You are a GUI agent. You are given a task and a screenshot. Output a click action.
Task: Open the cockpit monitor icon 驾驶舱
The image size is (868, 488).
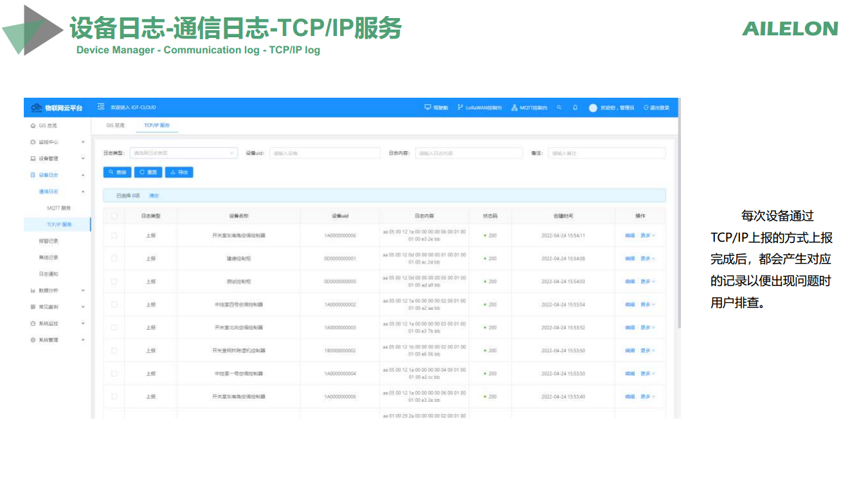pos(428,107)
